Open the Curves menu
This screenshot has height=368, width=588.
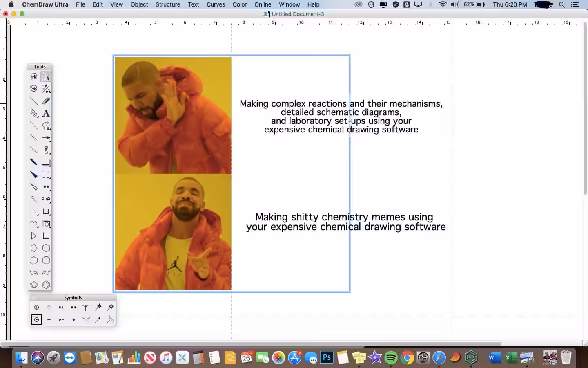coord(216,4)
